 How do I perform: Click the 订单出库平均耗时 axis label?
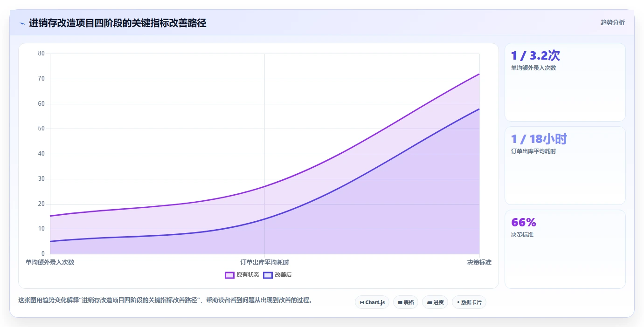pyautogui.click(x=264, y=262)
